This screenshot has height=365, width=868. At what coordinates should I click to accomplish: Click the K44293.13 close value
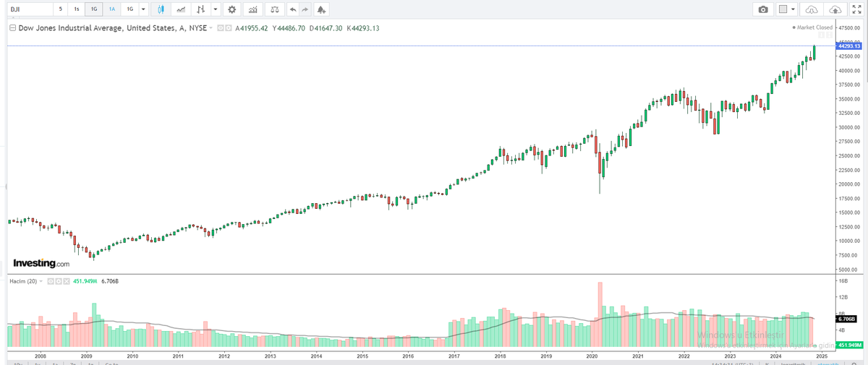click(x=362, y=28)
